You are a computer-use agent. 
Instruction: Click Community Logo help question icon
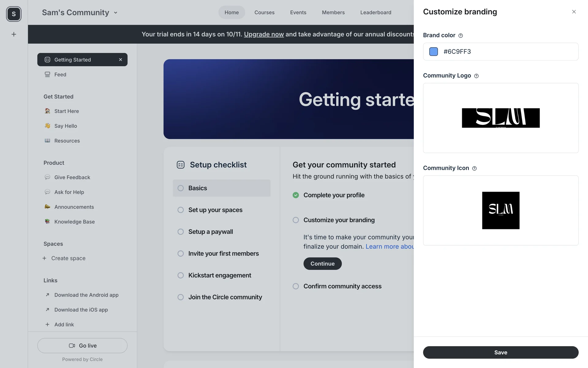[476, 76]
